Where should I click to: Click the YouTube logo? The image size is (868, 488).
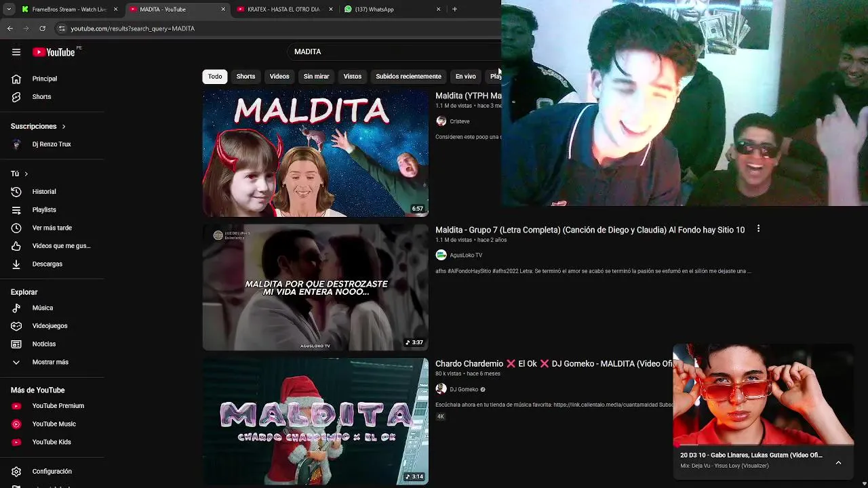point(54,52)
